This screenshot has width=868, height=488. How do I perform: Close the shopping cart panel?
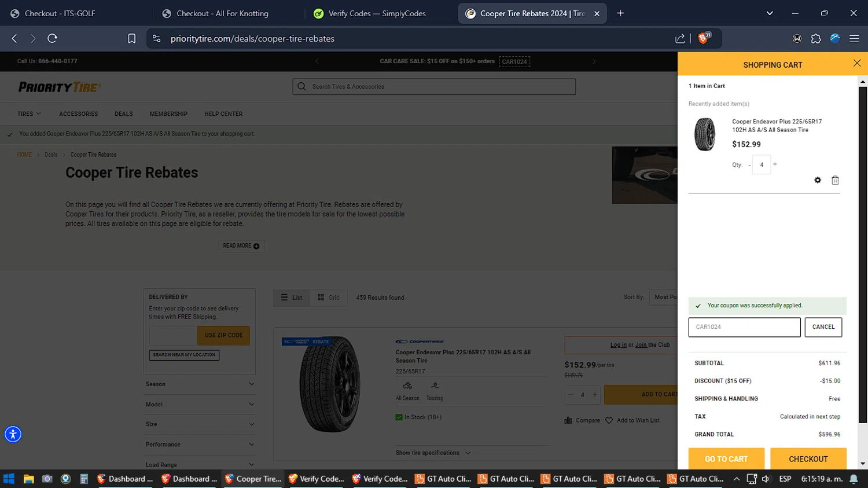click(x=857, y=63)
